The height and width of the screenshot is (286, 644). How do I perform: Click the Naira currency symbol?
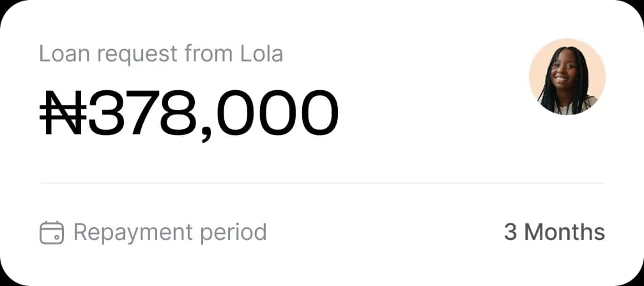click(x=63, y=113)
